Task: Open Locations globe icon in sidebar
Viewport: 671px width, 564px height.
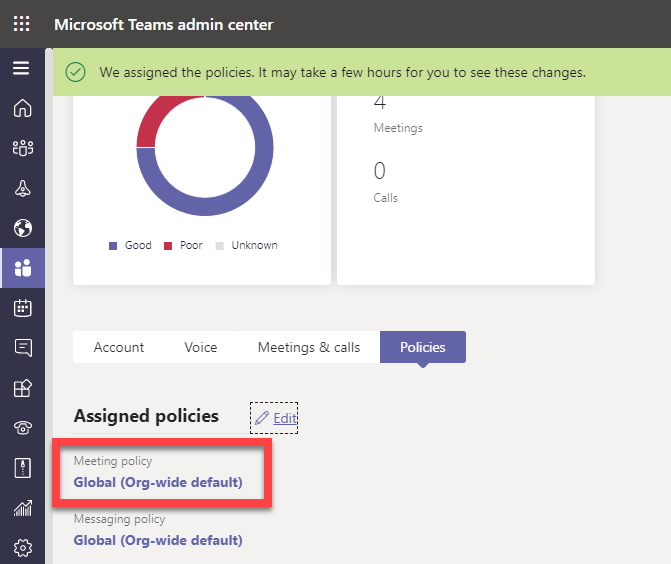Action: pos(22,228)
